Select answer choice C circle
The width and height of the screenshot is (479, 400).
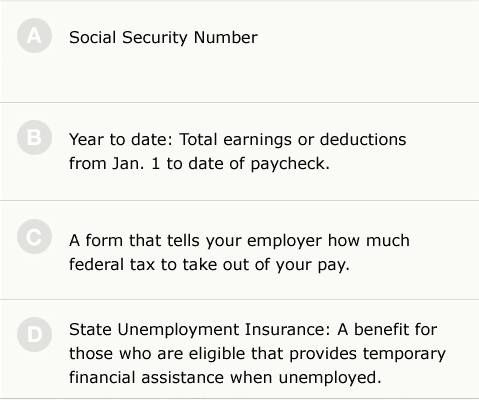pyautogui.click(x=34, y=237)
